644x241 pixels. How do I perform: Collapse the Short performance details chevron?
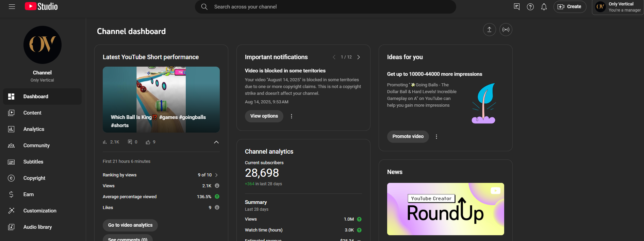point(216,142)
